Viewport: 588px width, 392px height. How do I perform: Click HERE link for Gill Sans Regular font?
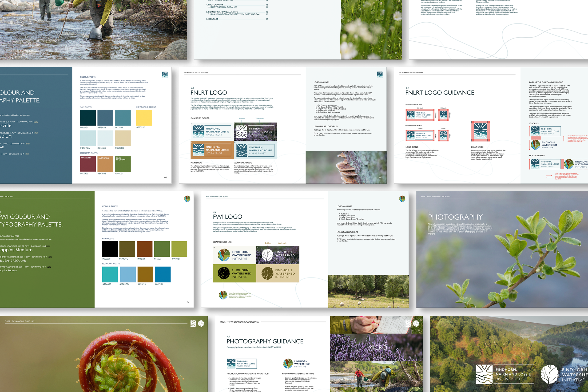click(50, 257)
